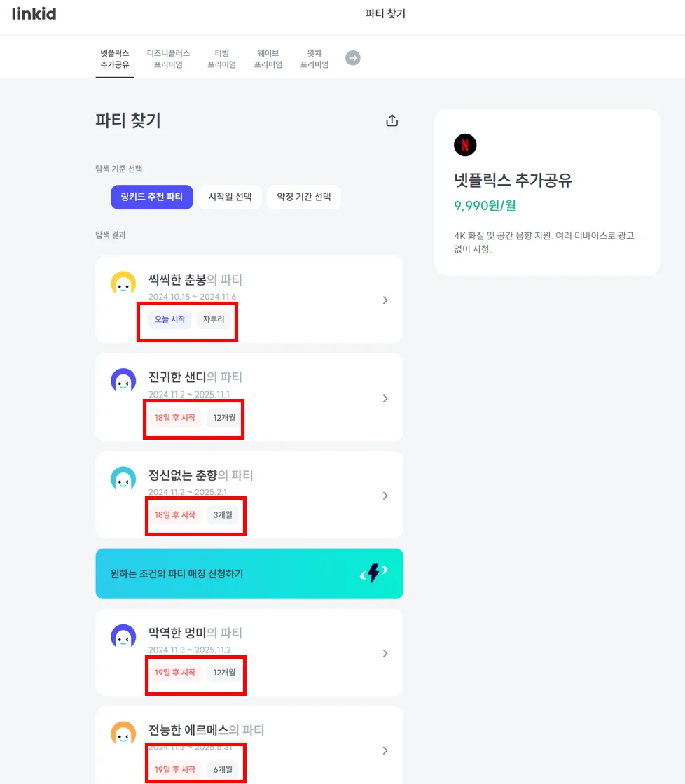Image resolution: width=685 pixels, height=784 pixels.
Task: Click the lightning bolt matching icon
Action: (x=373, y=574)
